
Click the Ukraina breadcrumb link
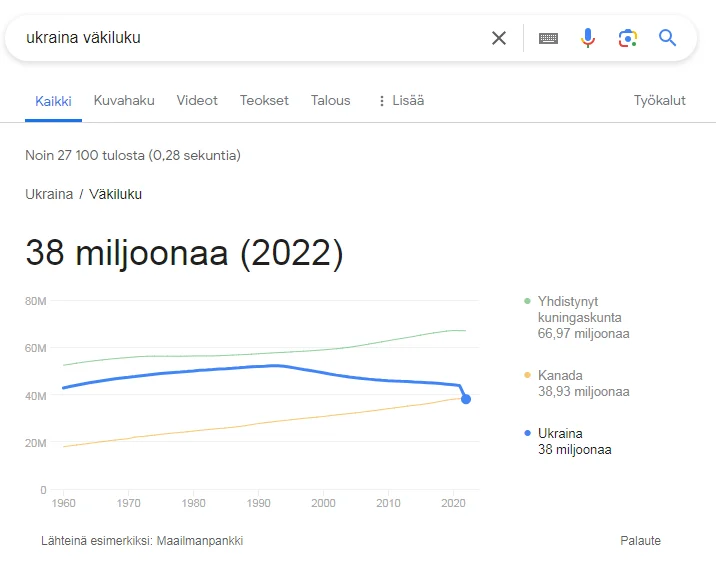(49, 194)
